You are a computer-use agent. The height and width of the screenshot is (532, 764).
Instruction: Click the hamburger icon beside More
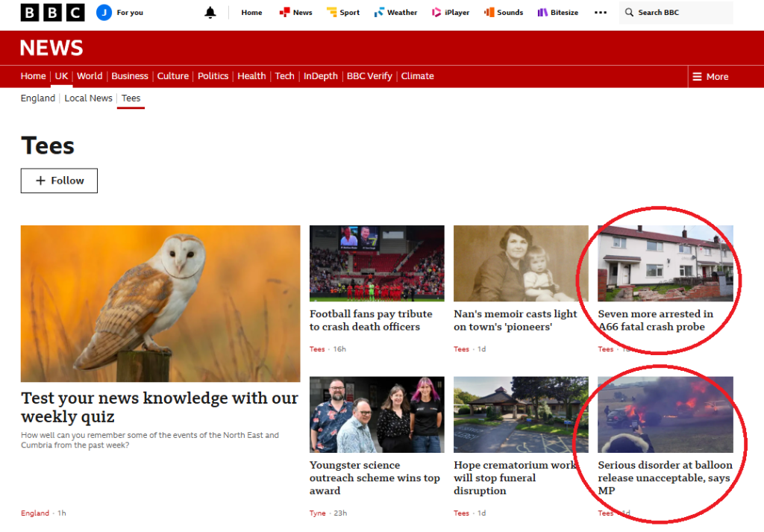[697, 77]
